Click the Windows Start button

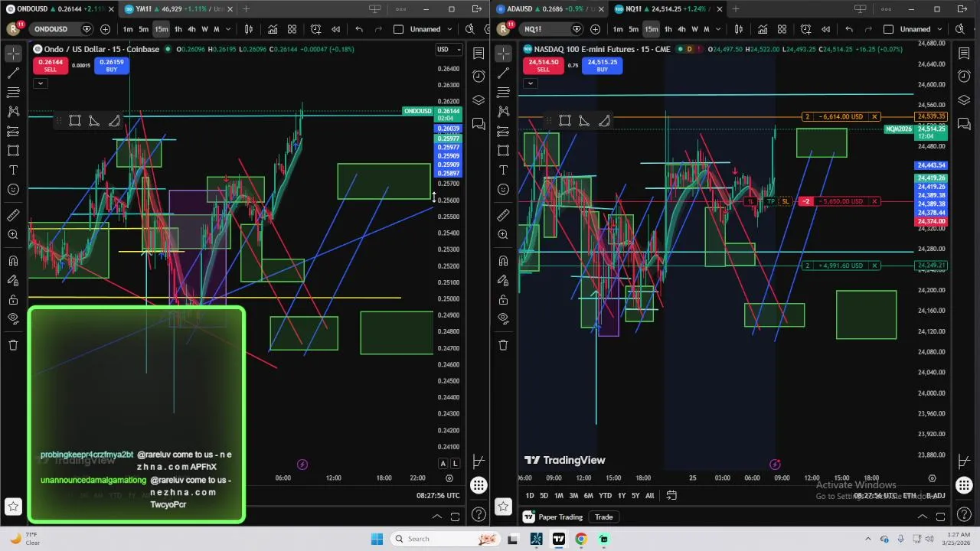(x=377, y=539)
